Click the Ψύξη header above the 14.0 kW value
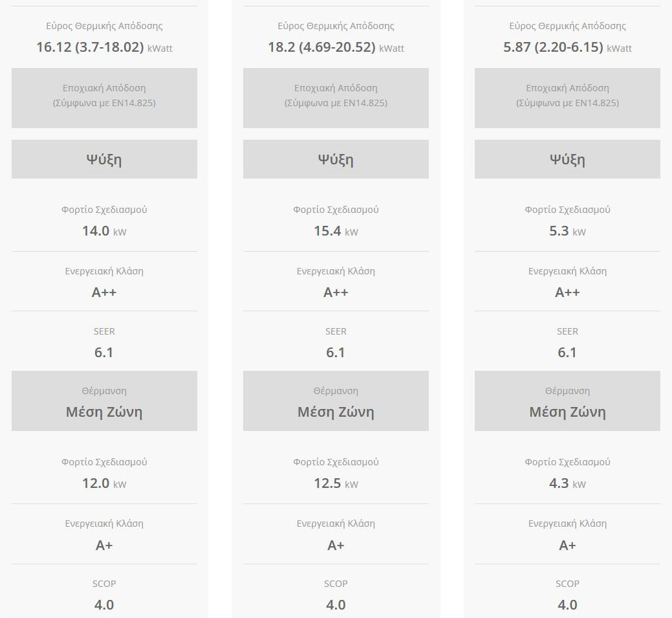672x618 pixels. (104, 159)
